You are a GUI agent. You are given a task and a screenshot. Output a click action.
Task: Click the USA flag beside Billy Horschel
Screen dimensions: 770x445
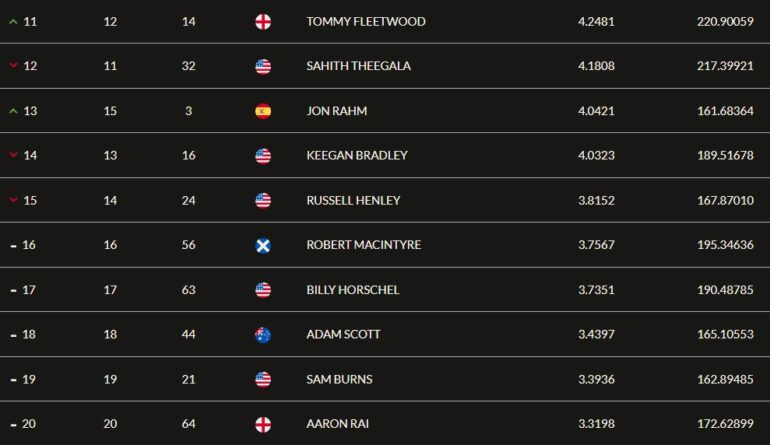point(263,290)
